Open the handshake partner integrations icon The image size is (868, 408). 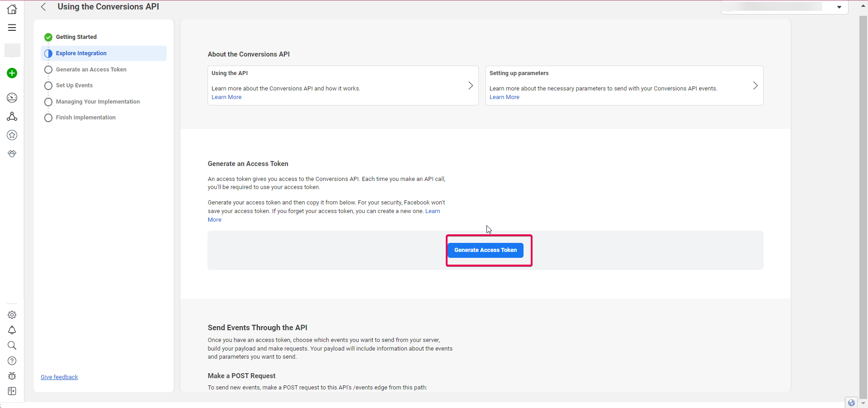tap(12, 154)
